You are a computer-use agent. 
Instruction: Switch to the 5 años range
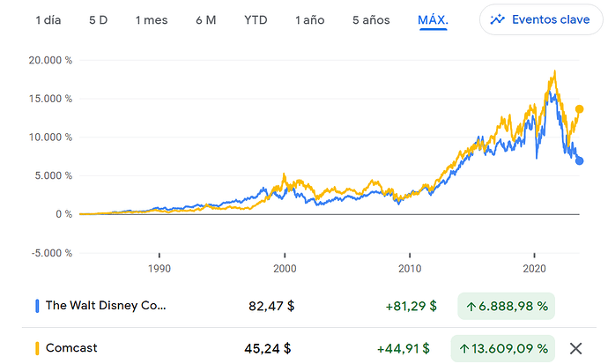click(370, 19)
